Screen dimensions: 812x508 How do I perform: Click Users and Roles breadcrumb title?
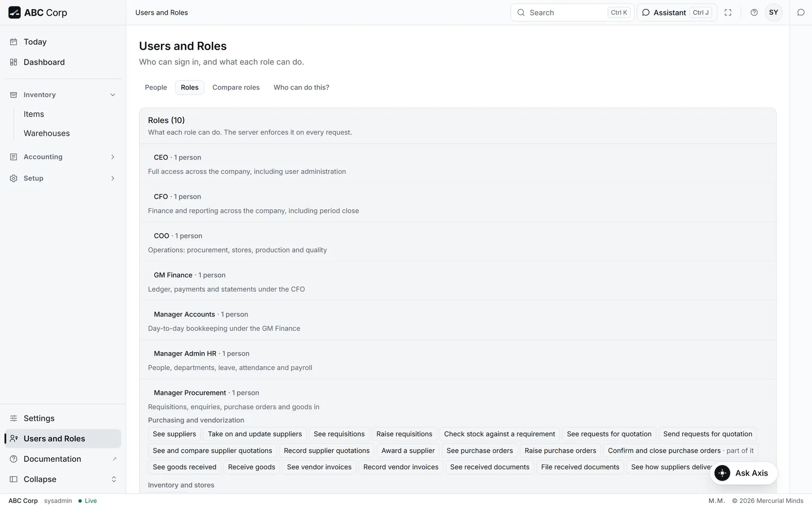(x=161, y=13)
